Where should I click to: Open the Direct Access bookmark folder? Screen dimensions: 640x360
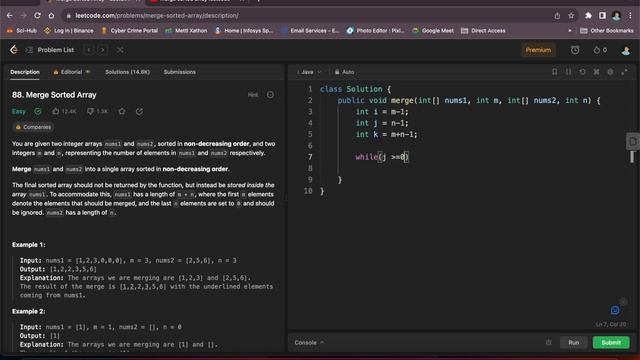coord(483,31)
